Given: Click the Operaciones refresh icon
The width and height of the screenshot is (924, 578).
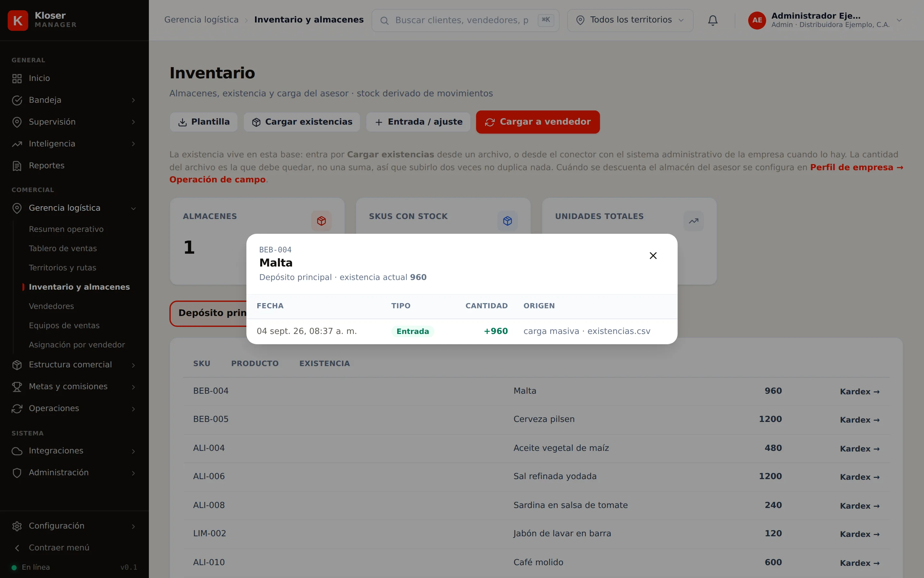Looking at the screenshot, I should coord(17,408).
